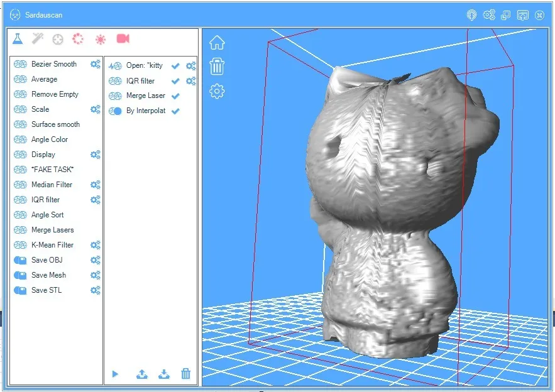Click the pink sunburst hardware icon

(x=101, y=38)
